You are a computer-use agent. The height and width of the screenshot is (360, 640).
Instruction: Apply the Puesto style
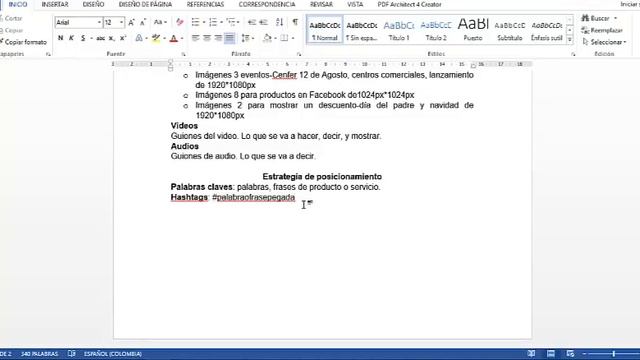click(473, 30)
